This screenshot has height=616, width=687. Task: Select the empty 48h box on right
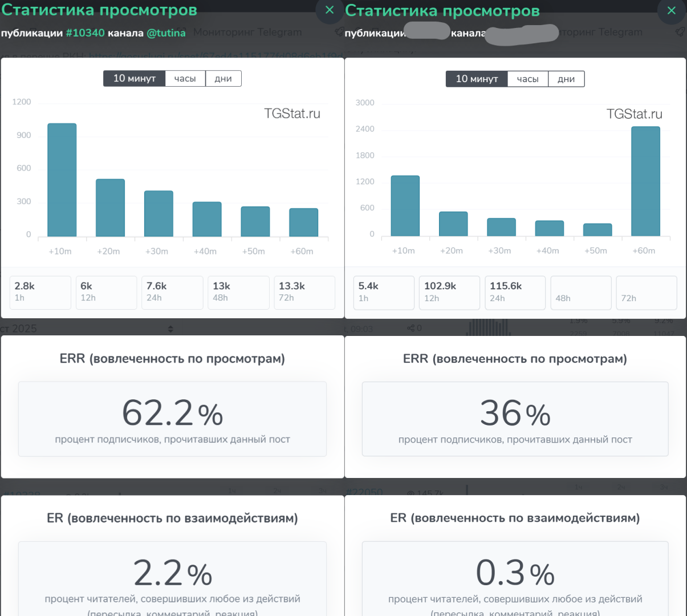pyautogui.click(x=581, y=293)
